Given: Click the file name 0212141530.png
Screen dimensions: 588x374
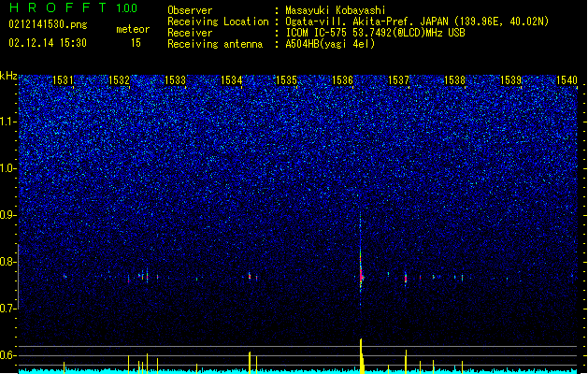Looking at the screenshot, I should (48, 24).
